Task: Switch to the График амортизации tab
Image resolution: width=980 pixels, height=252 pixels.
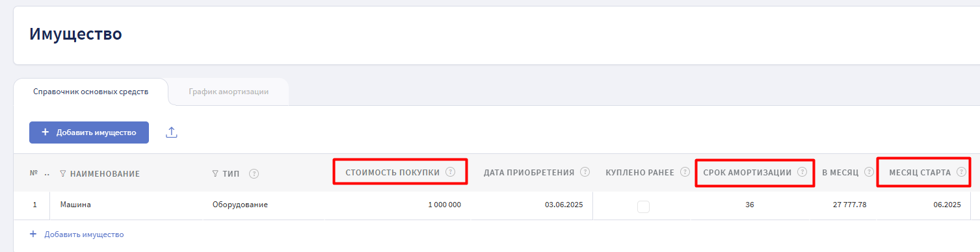Action: (229, 92)
